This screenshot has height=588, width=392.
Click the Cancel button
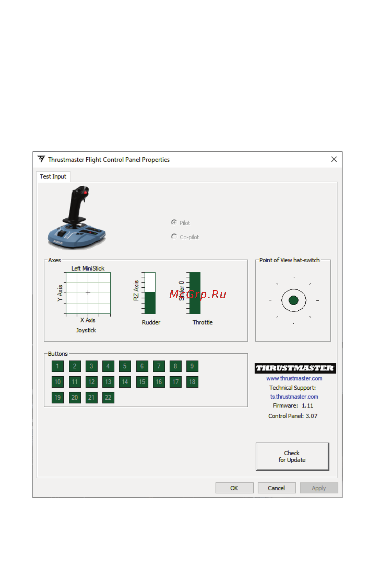point(277,488)
